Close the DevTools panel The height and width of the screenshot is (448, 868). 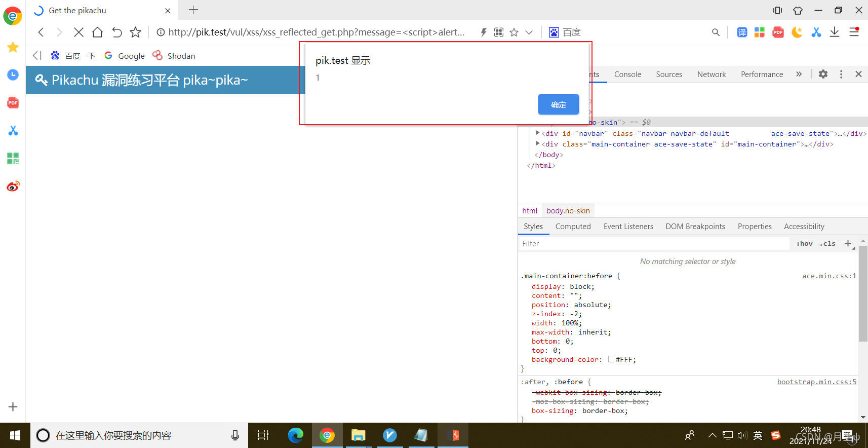point(858,74)
